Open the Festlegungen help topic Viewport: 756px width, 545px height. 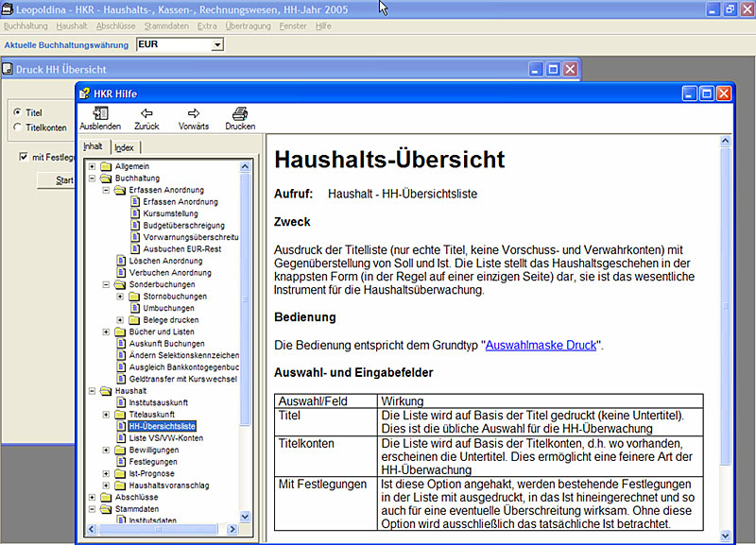[x=153, y=462]
